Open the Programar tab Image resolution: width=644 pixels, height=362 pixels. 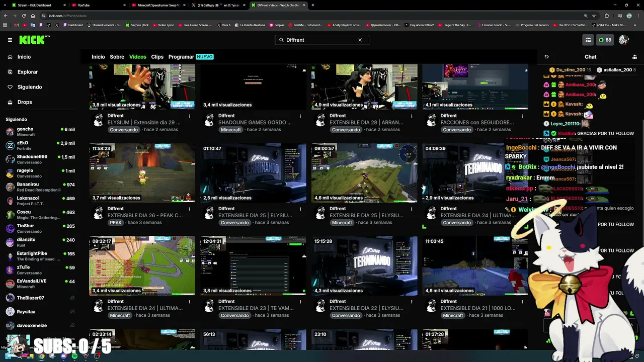coord(191,57)
